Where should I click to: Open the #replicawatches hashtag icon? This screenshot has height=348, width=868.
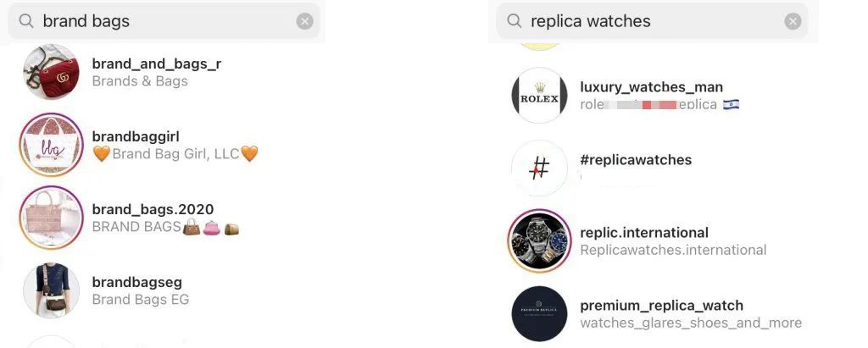coord(539,168)
